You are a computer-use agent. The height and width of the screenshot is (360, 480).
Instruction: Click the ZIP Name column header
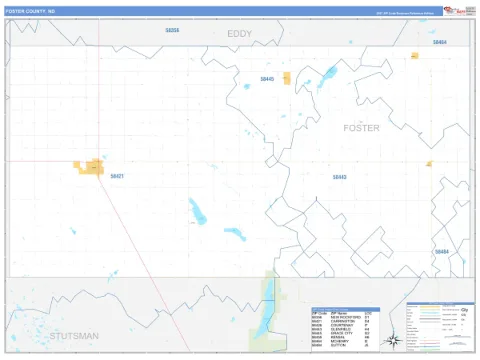(x=338, y=313)
